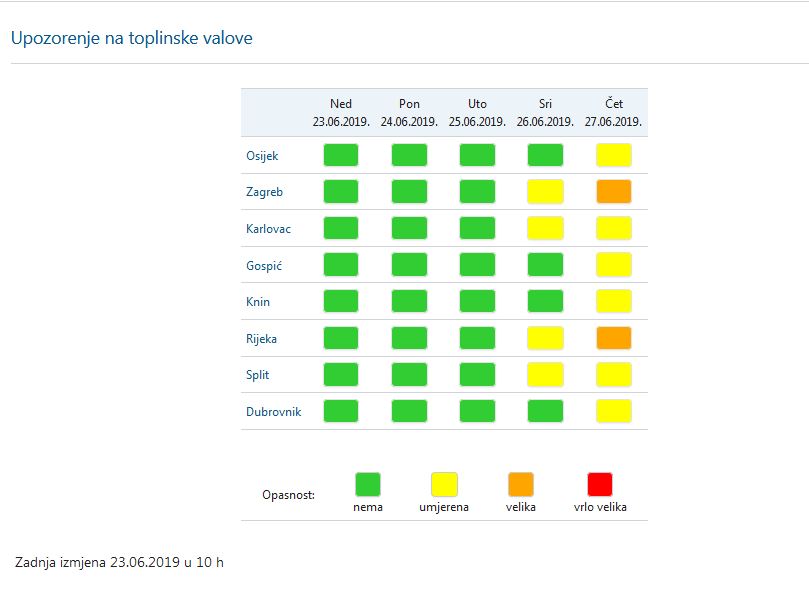Click Rijeka's orange warning for Thursday 27.06.2019
The image size is (809, 594).
(613, 338)
